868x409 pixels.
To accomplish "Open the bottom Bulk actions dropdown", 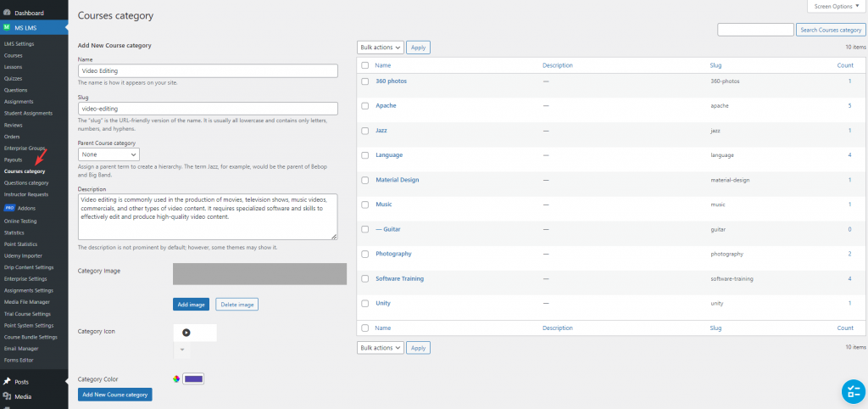I will tap(381, 348).
